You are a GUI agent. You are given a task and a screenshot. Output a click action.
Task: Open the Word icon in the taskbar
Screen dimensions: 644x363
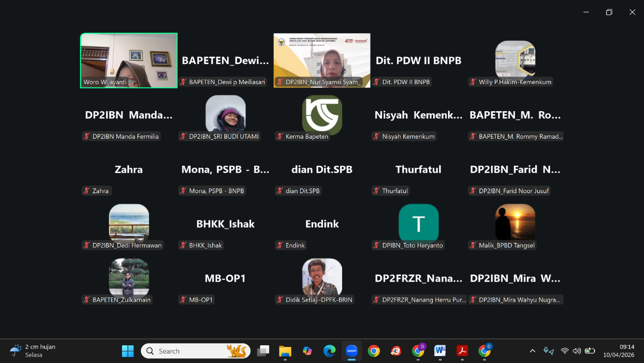pyautogui.click(x=440, y=351)
